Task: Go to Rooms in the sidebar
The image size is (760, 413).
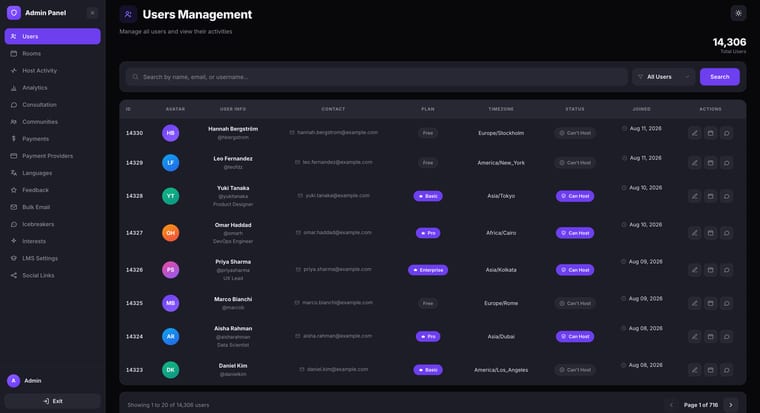Action: click(x=52, y=53)
